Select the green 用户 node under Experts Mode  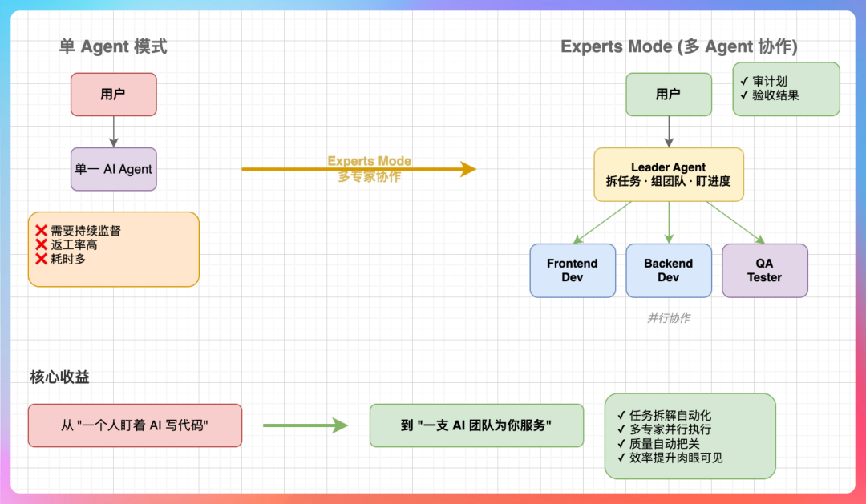[x=668, y=95]
